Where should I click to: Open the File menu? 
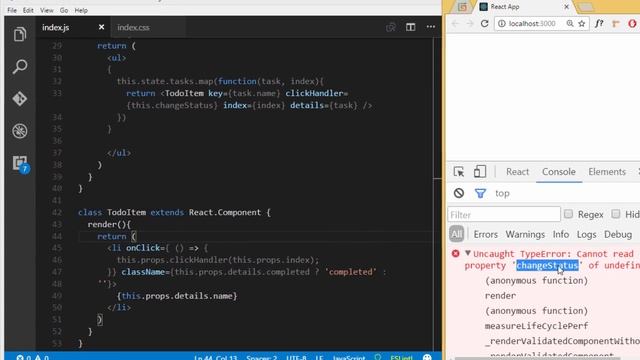tap(12, 10)
